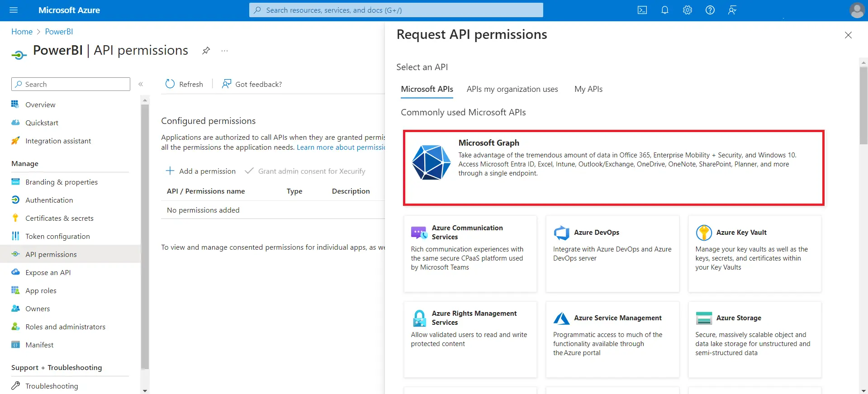
Task: Open Learn more about permissions link
Action: pyautogui.click(x=341, y=147)
